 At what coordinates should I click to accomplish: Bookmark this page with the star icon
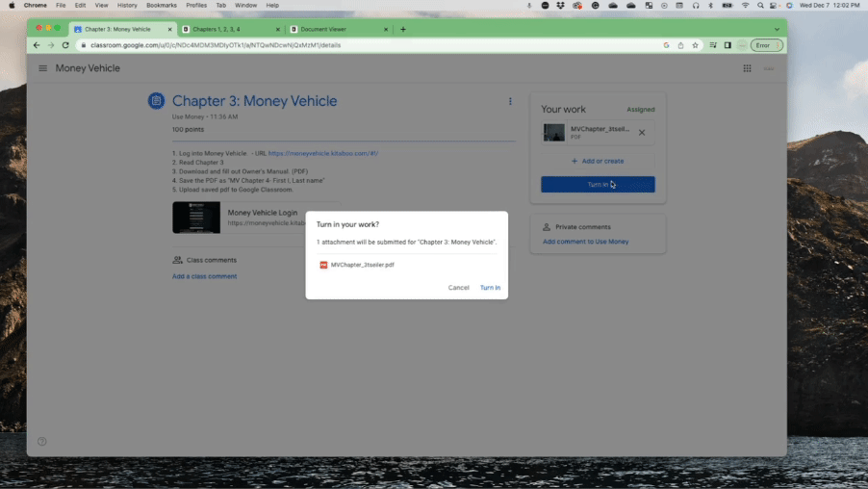tap(696, 45)
